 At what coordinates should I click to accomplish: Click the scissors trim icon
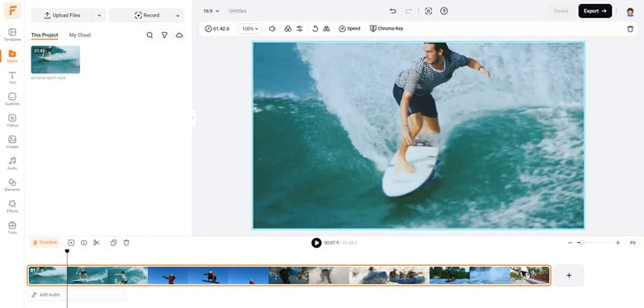coord(97,243)
